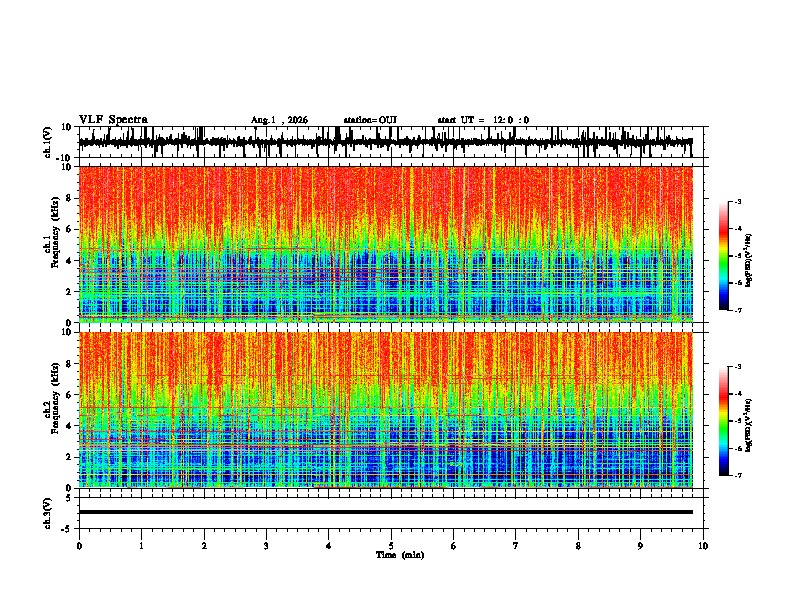Select the "start UT = 12:0 :0" header text
The height and width of the screenshot is (612, 792).
coord(483,120)
